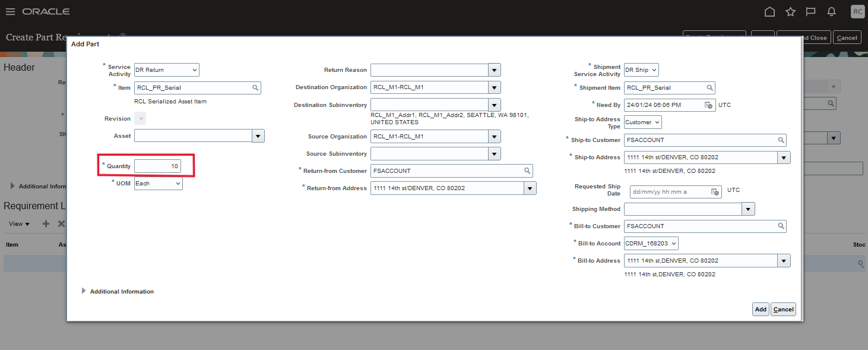Open the Ship-to Address dropdown arrow

[784, 157]
